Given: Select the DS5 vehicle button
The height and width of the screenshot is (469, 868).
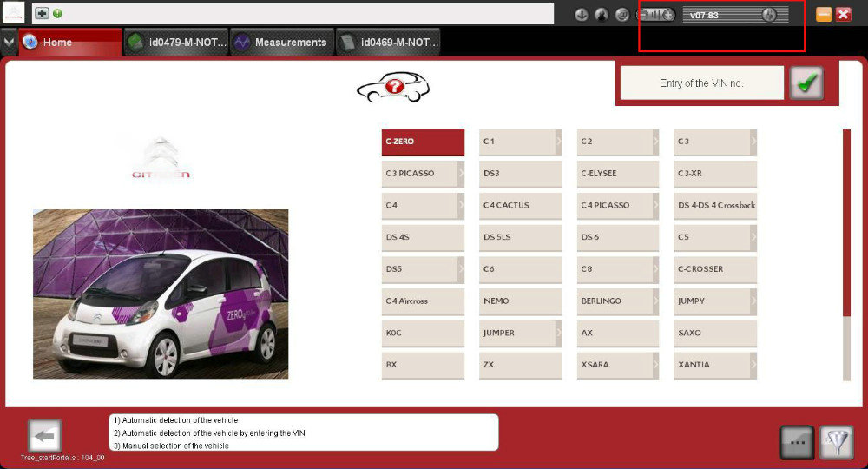Looking at the screenshot, I should click(x=423, y=269).
